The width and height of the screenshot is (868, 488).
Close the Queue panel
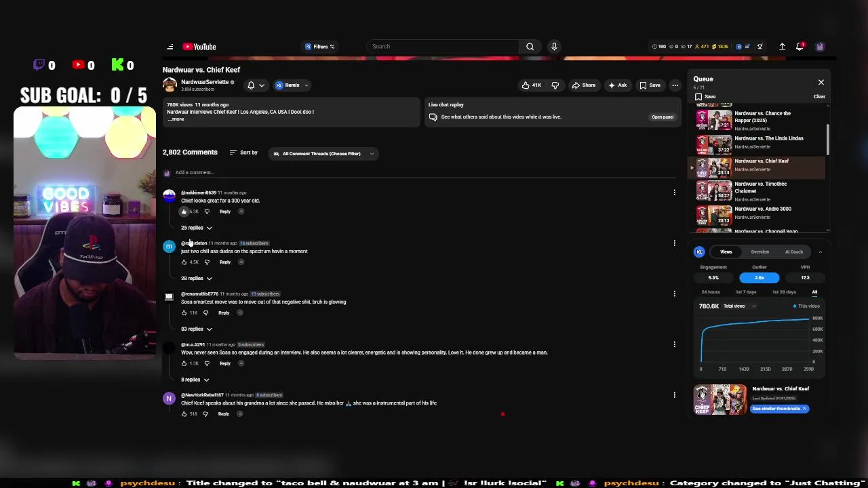(821, 82)
